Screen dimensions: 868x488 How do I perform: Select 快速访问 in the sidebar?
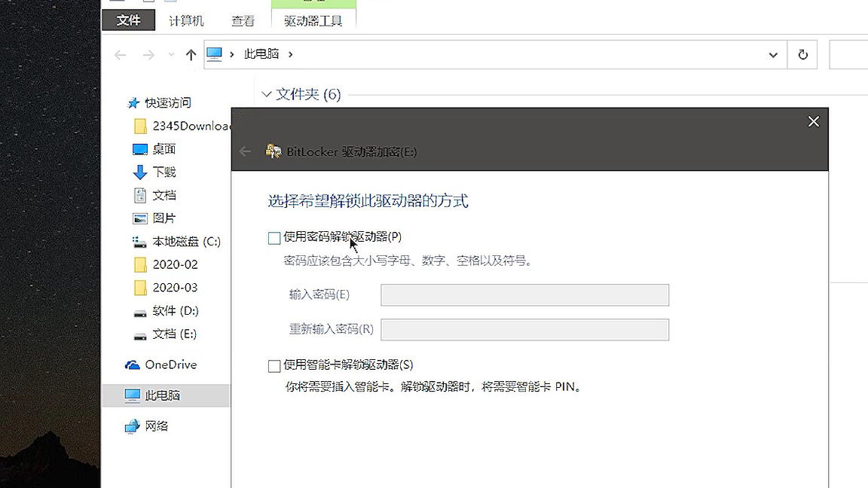tap(167, 103)
